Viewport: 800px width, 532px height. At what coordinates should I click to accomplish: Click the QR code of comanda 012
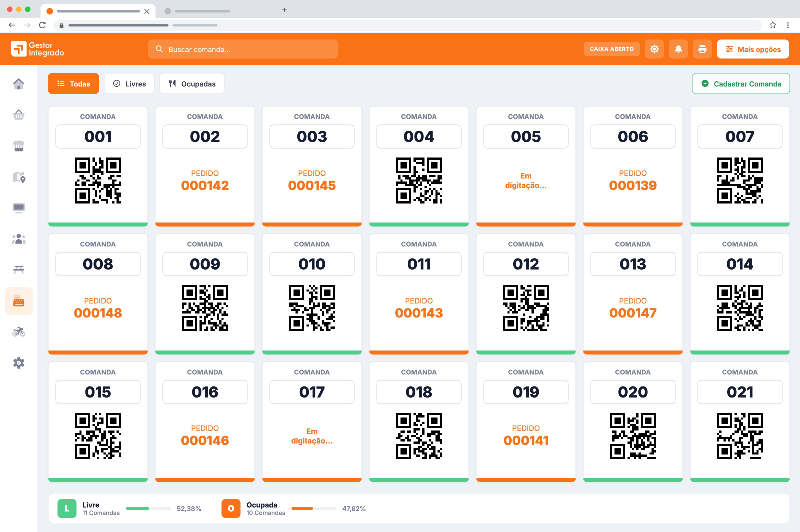526,308
